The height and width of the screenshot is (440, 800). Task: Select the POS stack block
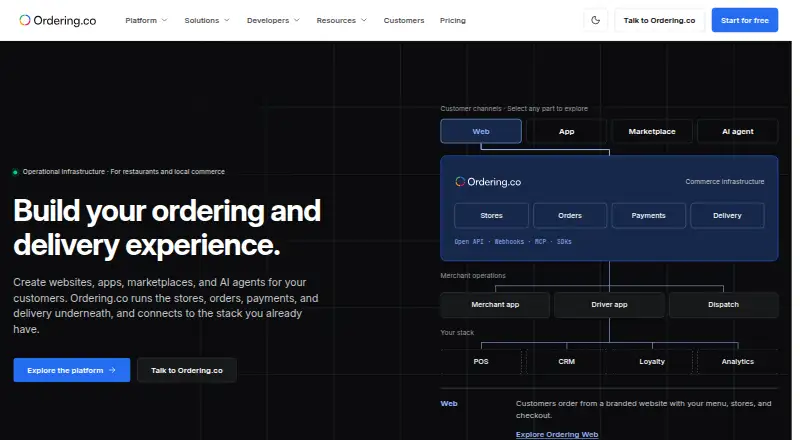pos(481,361)
